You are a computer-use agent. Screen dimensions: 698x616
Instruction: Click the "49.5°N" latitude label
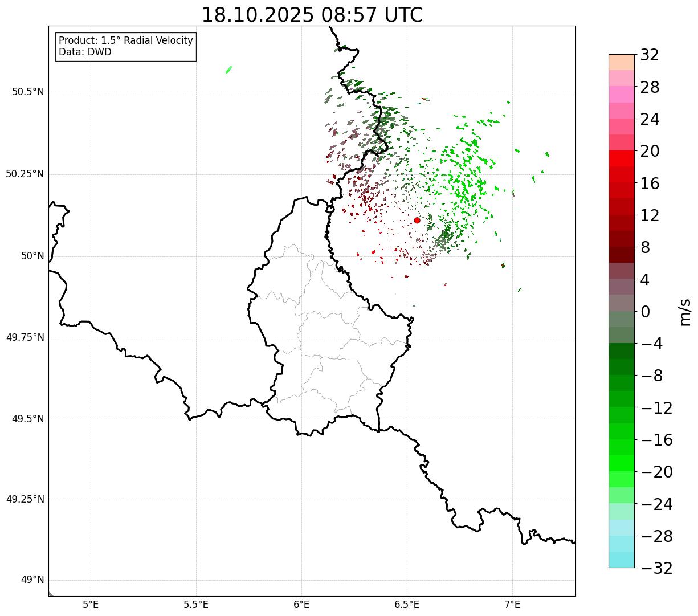(x=28, y=419)
